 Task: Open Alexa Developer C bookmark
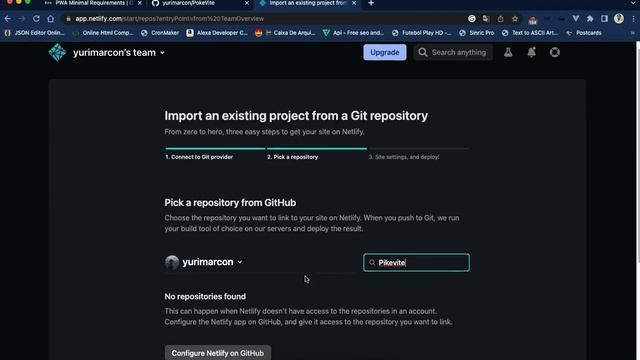217,33
